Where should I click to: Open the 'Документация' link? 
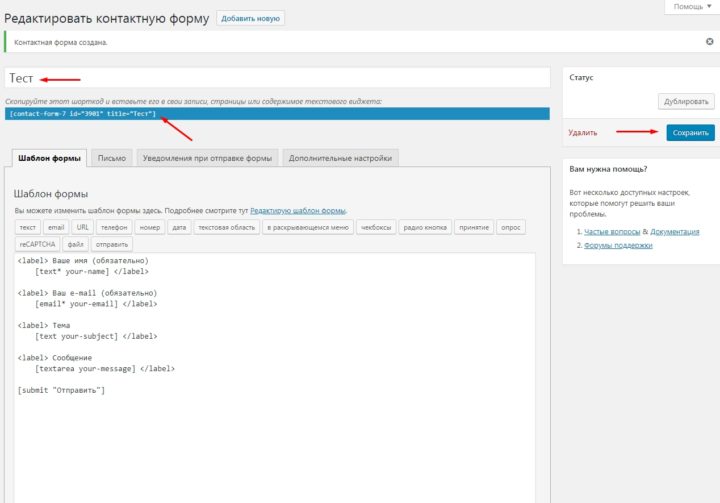click(675, 232)
